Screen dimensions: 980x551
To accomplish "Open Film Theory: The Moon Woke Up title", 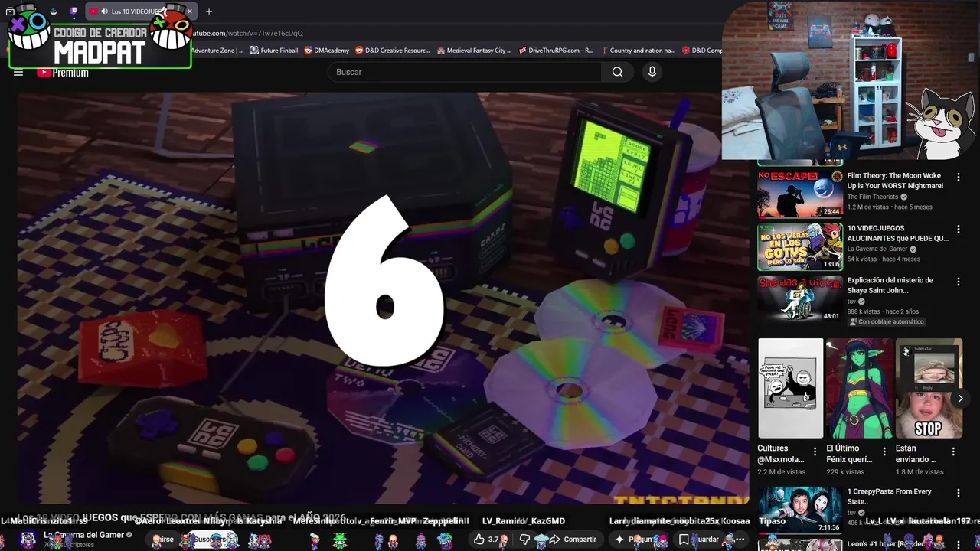I will tap(895, 181).
